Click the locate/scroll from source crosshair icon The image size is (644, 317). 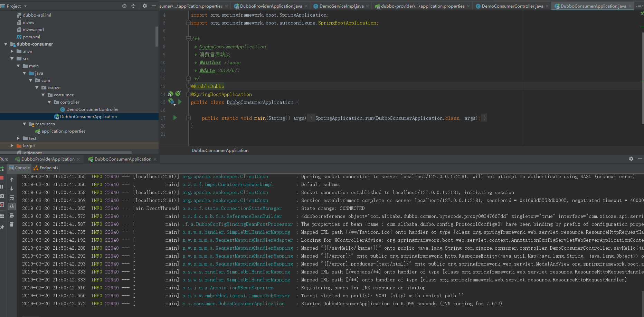point(124,6)
